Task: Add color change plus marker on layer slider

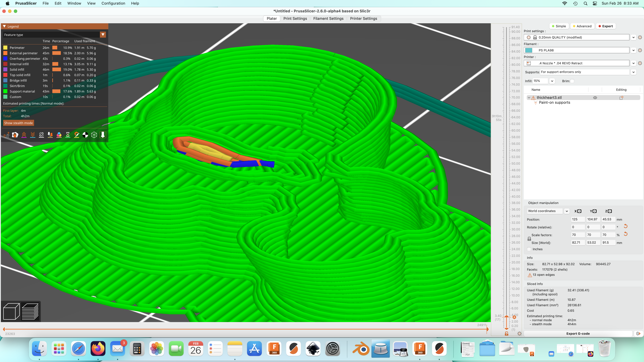Action: click(x=514, y=317)
